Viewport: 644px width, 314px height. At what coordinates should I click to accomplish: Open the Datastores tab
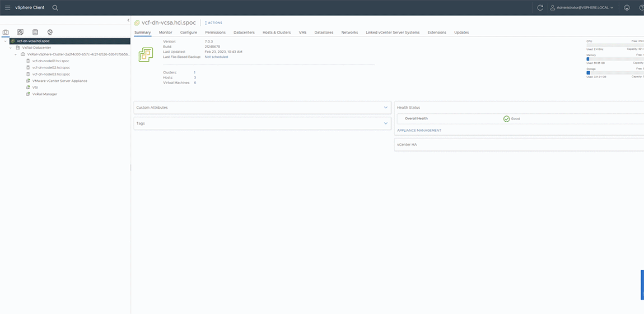pyautogui.click(x=324, y=33)
